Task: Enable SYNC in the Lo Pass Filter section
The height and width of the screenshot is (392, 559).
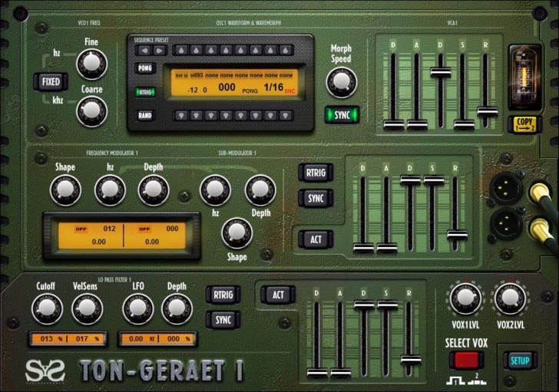Action: [x=223, y=320]
